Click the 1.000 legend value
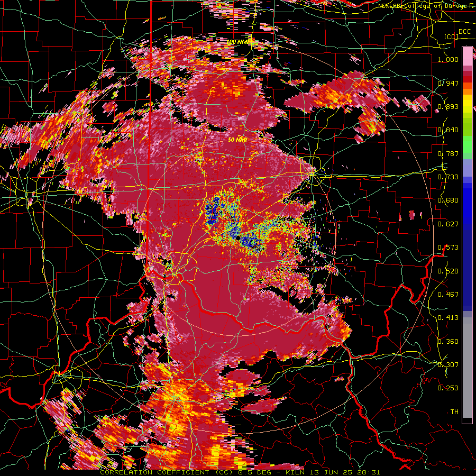This screenshot has width=476, height=476. [448, 59]
